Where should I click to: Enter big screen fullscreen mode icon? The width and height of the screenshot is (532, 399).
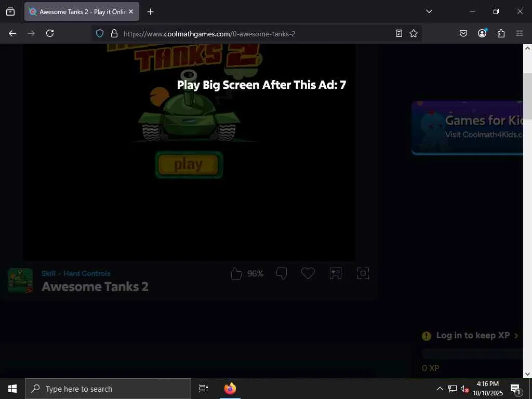pyautogui.click(x=363, y=273)
